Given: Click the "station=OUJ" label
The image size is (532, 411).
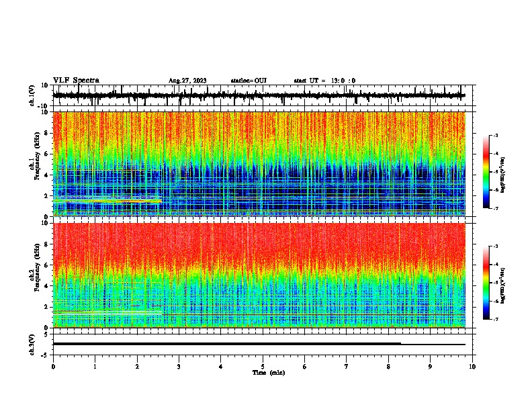Looking at the screenshot, I should 249,81.
